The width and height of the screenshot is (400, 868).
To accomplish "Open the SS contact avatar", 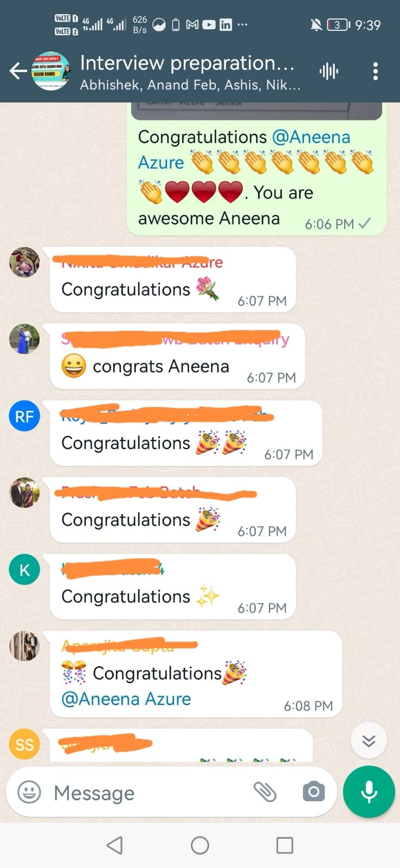I will coord(24,744).
